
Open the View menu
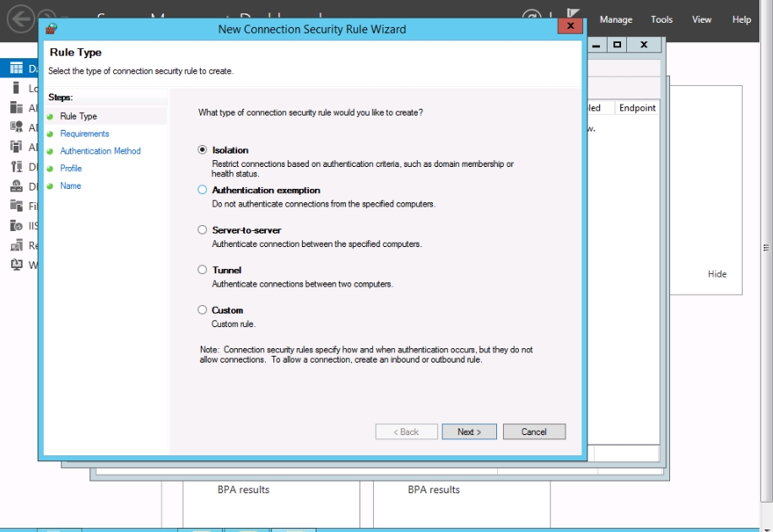(x=701, y=19)
